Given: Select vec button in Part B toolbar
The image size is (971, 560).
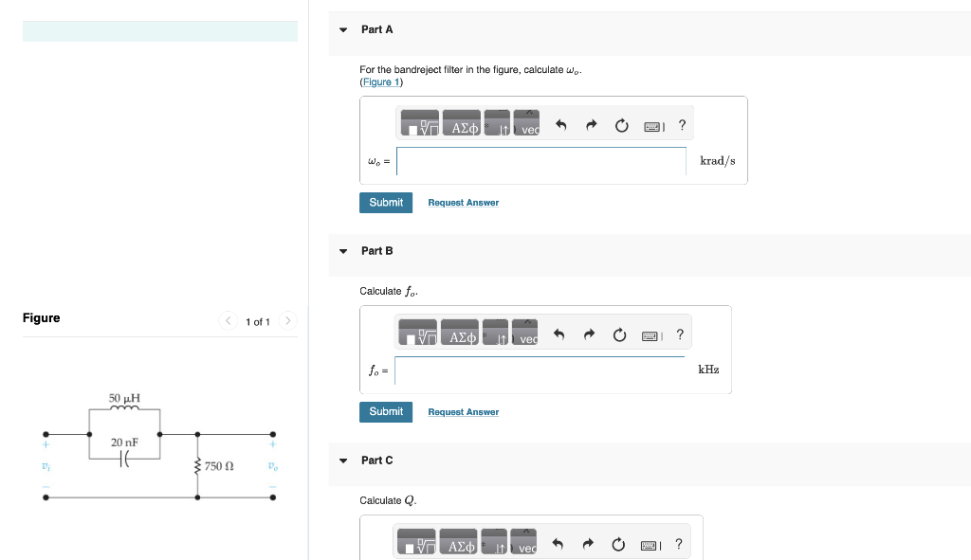Looking at the screenshot, I should pyautogui.click(x=525, y=333).
